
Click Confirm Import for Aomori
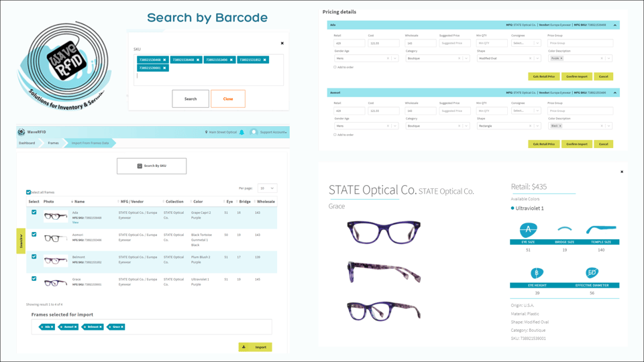click(x=577, y=144)
